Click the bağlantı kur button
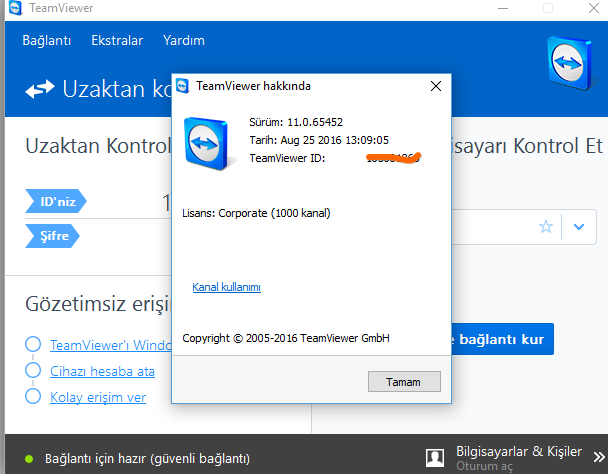This screenshot has height=474, width=608. [503, 339]
